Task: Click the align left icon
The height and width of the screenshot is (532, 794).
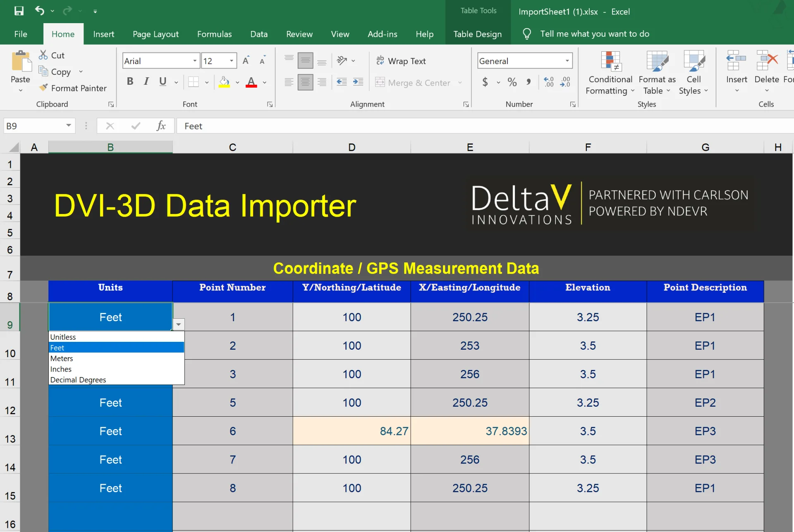Action: (289, 82)
